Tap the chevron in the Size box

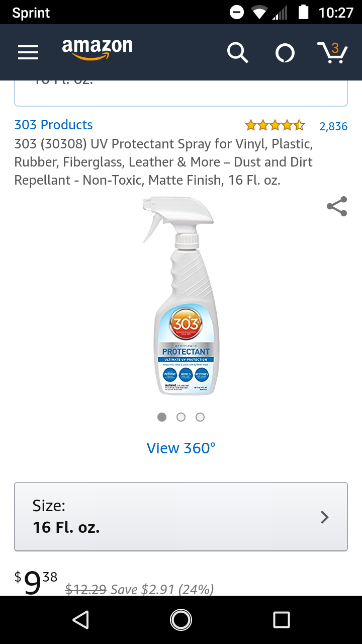pos(325,517)
